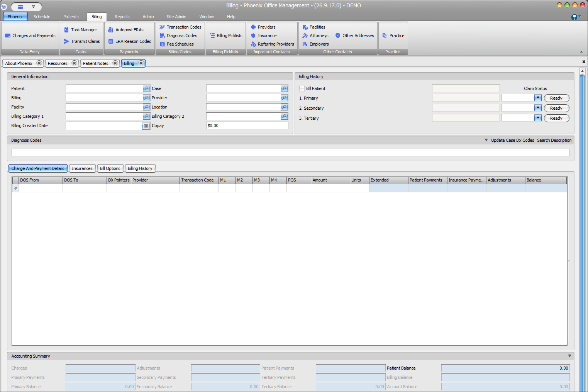Image resolution: width=588 pixels, height=392 pixels.
Task: Click the vertical scrollbar up arrow
Action: click(x=583, y=71)
